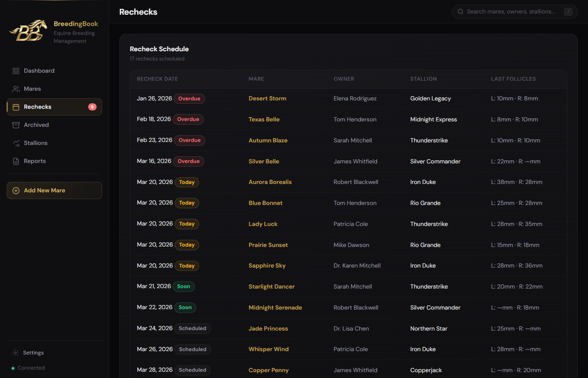This screenshot has width=588, height=378.
Task: Click stallion Midnight Express
Action: (x=433, y=120)
